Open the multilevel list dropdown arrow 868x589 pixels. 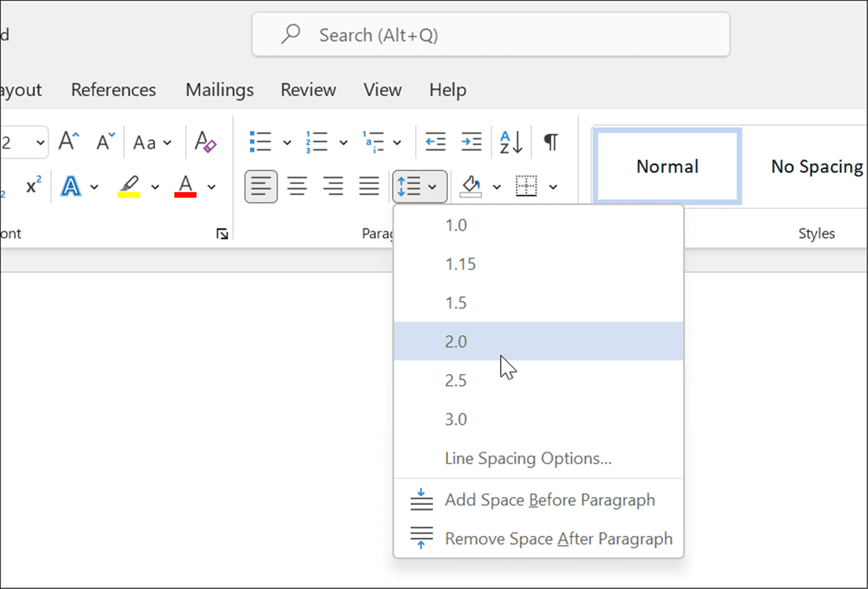pyautogui.click(x=398, y=143)
